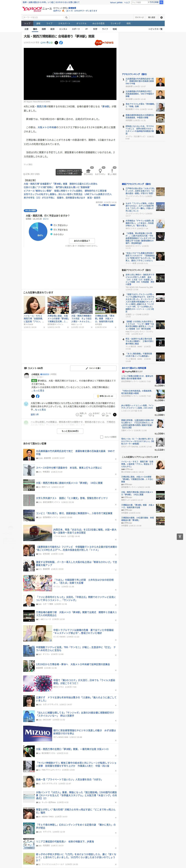The image size is (186, 868).
Task: Click the blue web search magnifier button
Action: (161, 2)
